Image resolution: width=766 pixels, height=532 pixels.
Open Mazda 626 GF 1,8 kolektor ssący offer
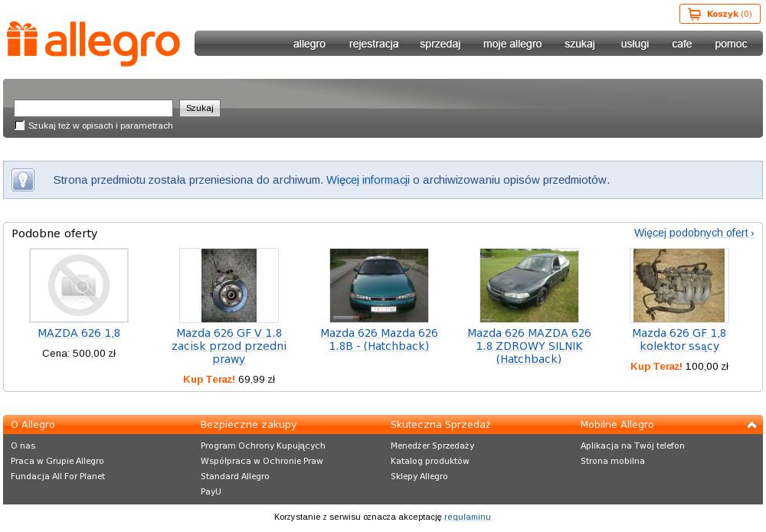click(679, 339)
